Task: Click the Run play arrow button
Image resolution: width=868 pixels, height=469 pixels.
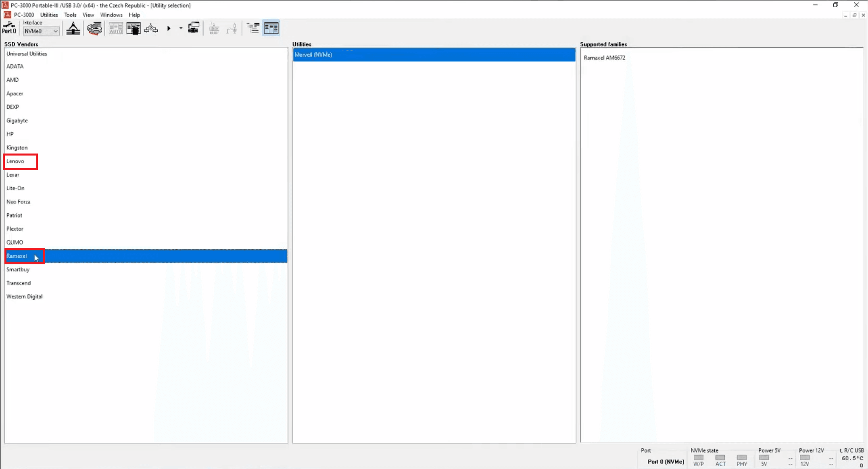Action: (169, 28)
